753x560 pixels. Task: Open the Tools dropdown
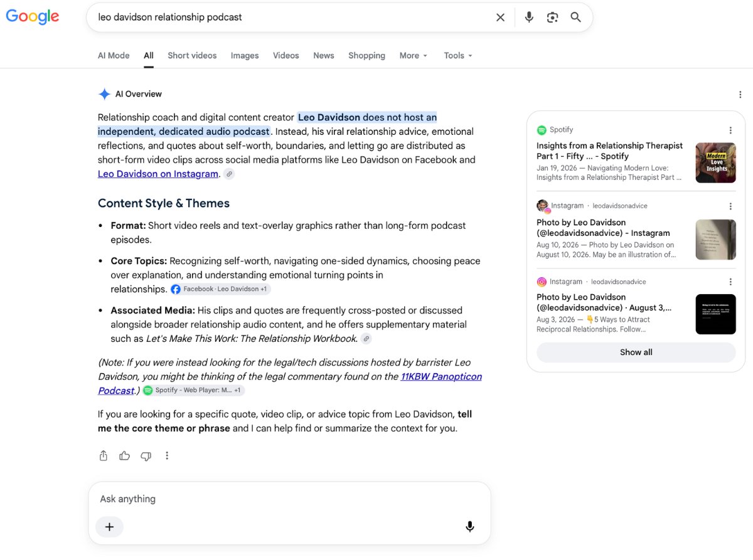(458, 56)
